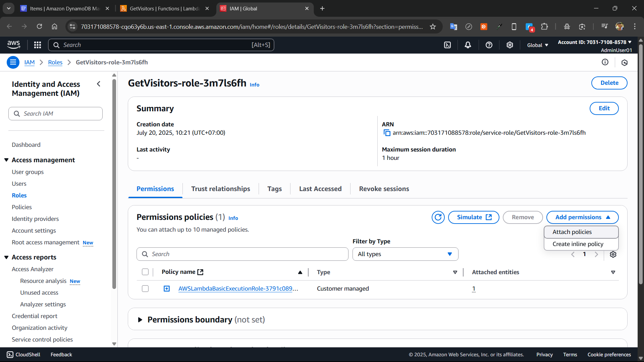
Task: Click the AWS logo home icon
Action: coord(14,45)
